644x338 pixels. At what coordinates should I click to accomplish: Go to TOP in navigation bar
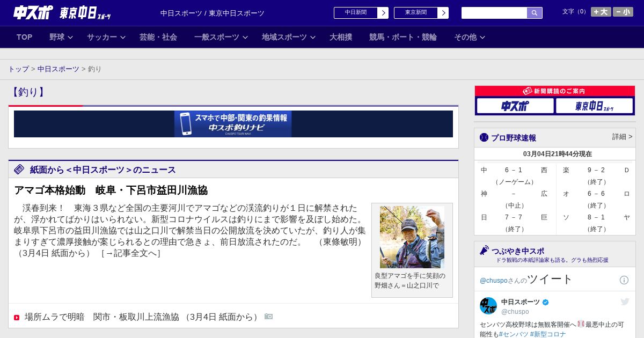25,37
